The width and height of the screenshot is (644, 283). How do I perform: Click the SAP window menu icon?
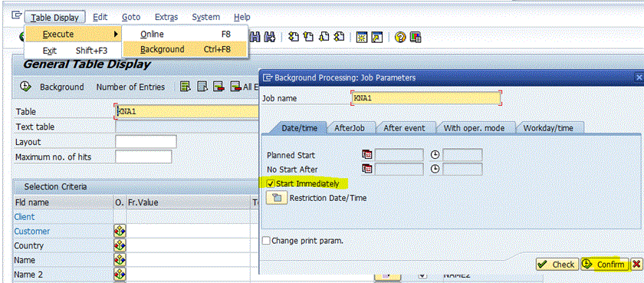[16, 15]
